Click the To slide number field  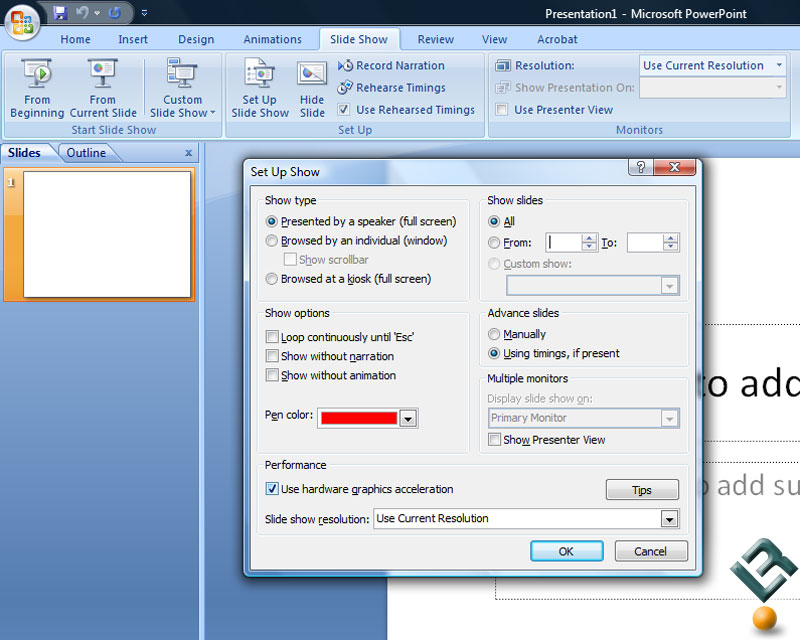tap(645, 242)
